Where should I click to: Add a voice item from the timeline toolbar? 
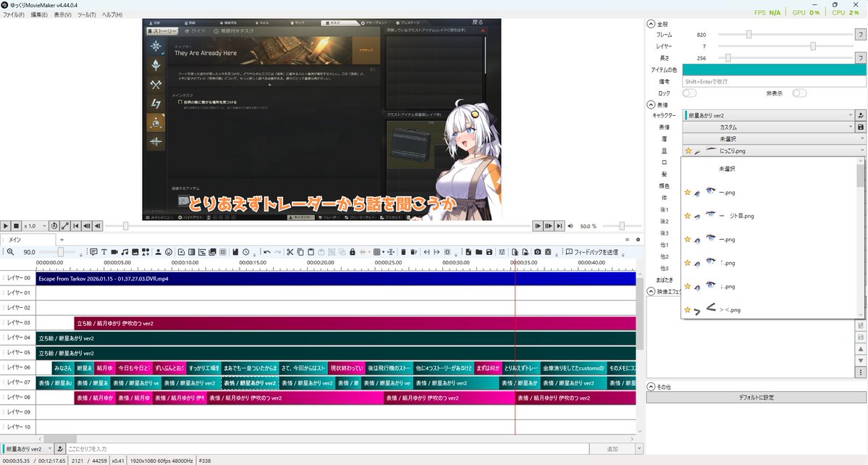93,252
